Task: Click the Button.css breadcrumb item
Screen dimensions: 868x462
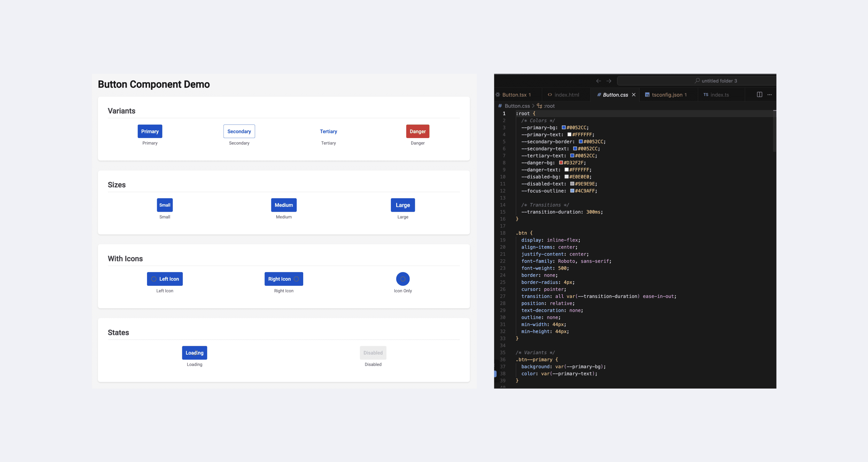Action: click(x=517, y=106)
